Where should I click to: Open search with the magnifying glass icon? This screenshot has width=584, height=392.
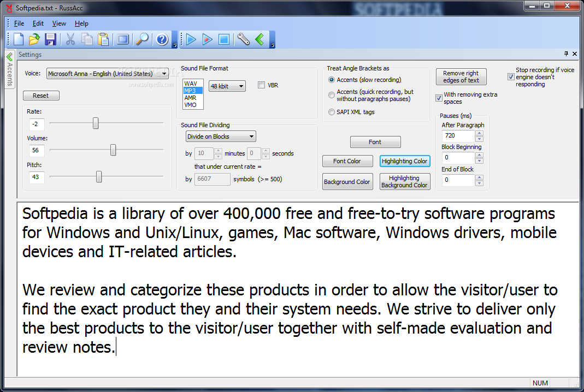(x=142, y=39)
